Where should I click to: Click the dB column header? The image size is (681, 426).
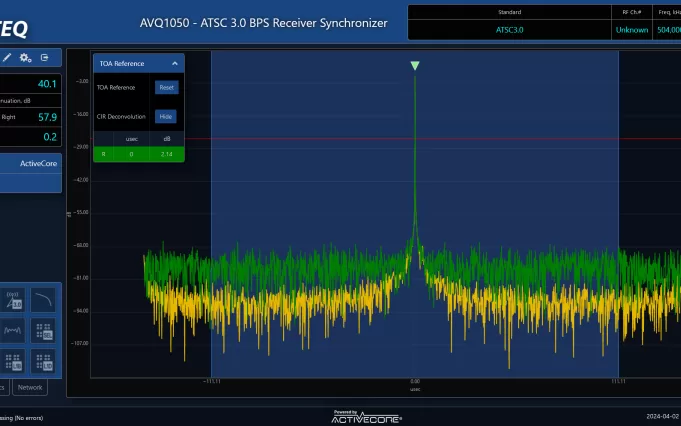click(x=167, y=139)
